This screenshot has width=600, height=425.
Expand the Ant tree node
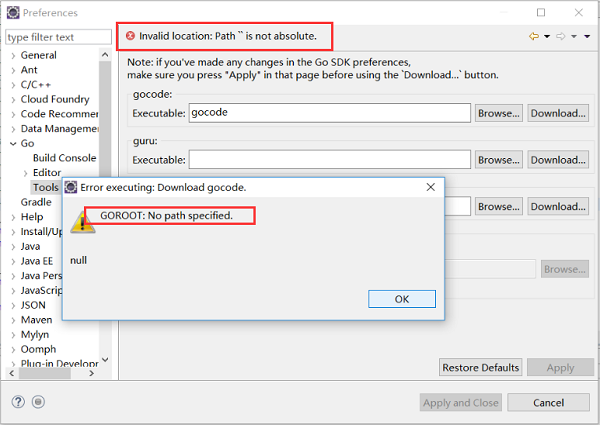point(13,70)
